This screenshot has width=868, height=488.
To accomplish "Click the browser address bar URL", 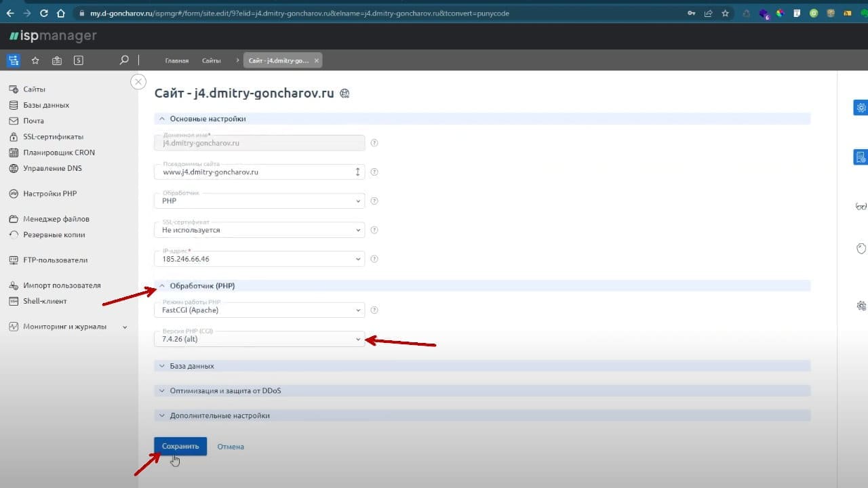I will click(x=299, y=13).
